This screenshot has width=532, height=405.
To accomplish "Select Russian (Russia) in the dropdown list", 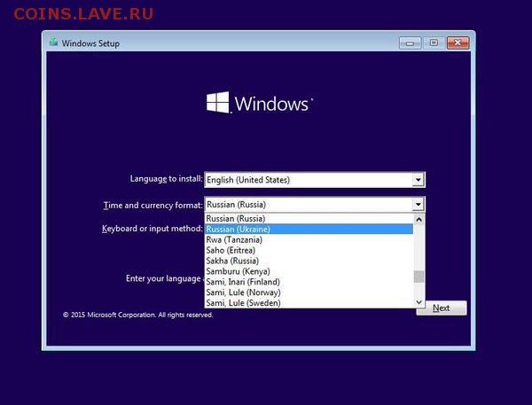I will coord(309,219).
